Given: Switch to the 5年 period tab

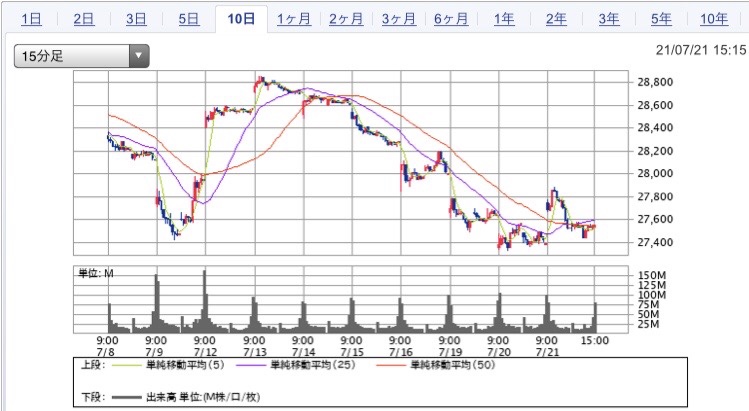Looking at the screenshot, I should (x=662, y=19).
